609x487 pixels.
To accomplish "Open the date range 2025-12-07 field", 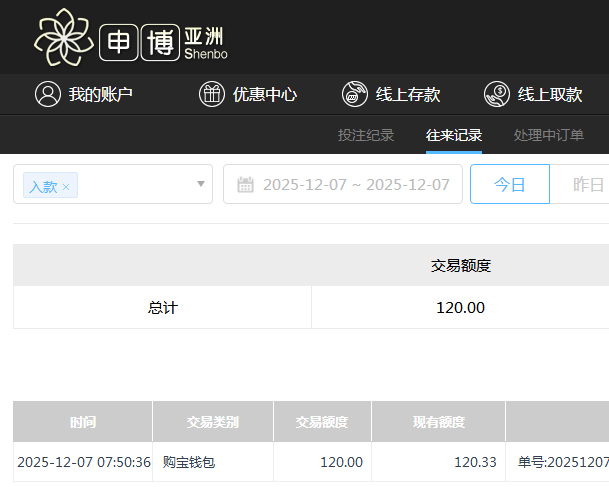I will (343, 184).
